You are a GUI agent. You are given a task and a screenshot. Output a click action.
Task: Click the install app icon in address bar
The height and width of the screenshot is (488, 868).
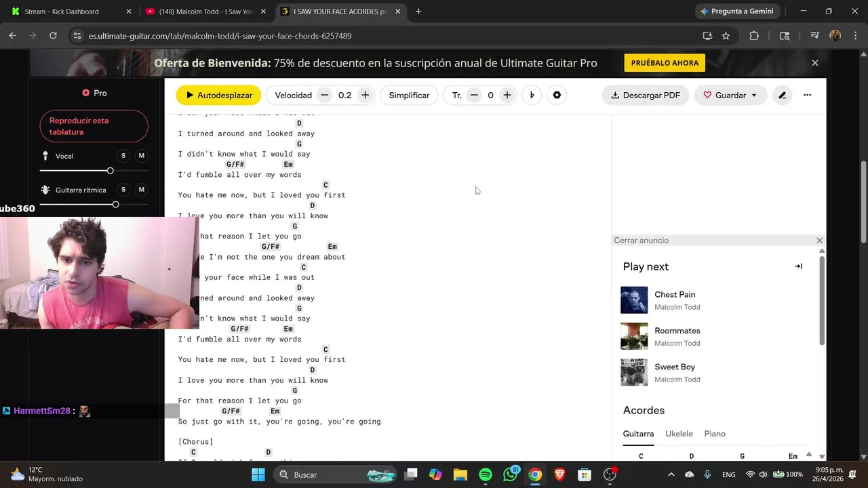coord(707,36)
